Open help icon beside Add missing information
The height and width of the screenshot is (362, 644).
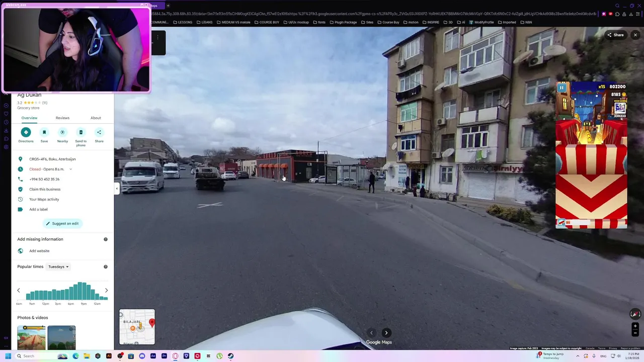tap(106, 239)
